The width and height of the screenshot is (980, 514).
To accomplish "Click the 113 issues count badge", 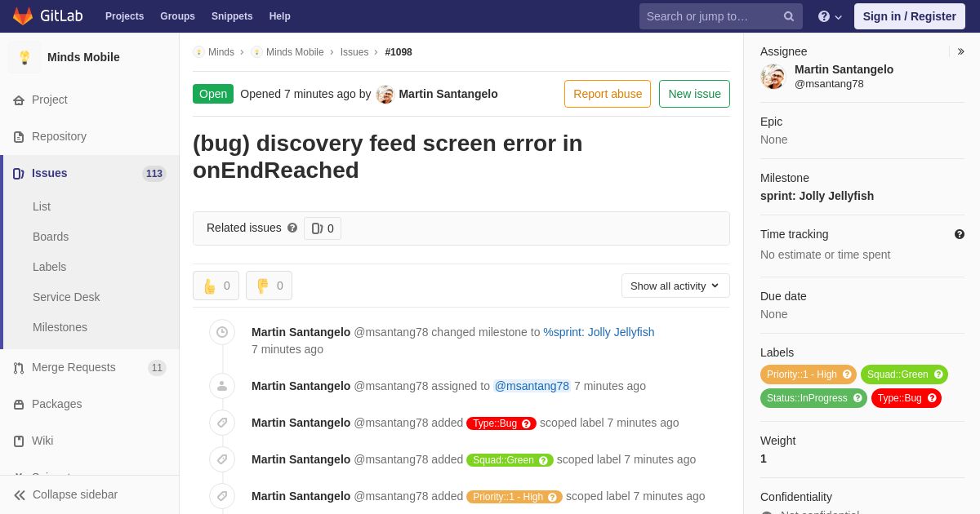I will [154, 174].
